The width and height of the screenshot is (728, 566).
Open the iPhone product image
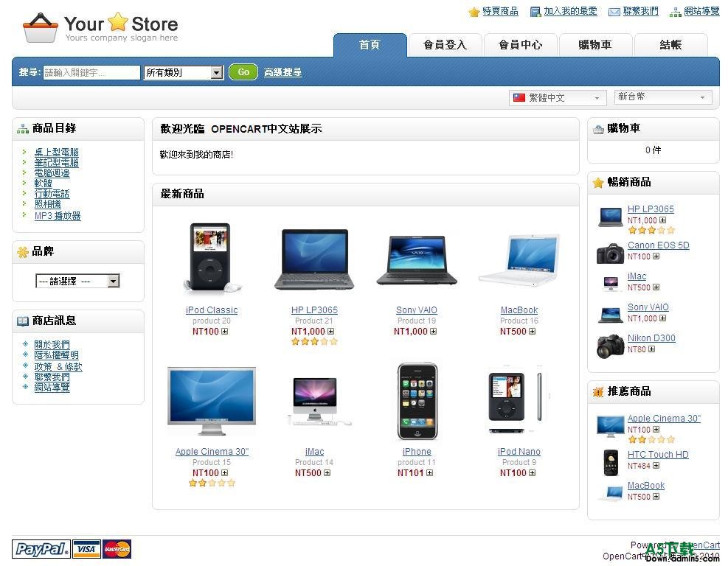[x=417, y=401]
